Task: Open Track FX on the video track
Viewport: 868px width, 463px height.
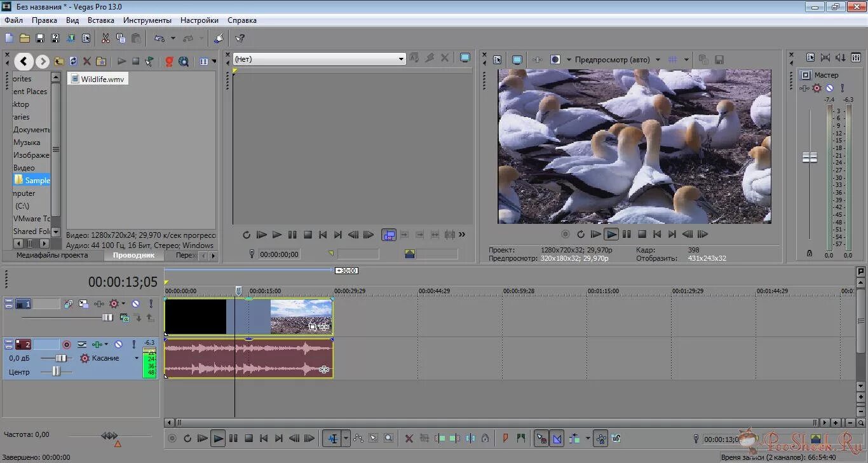Action: pyautogui.click(x=99, y=303)
